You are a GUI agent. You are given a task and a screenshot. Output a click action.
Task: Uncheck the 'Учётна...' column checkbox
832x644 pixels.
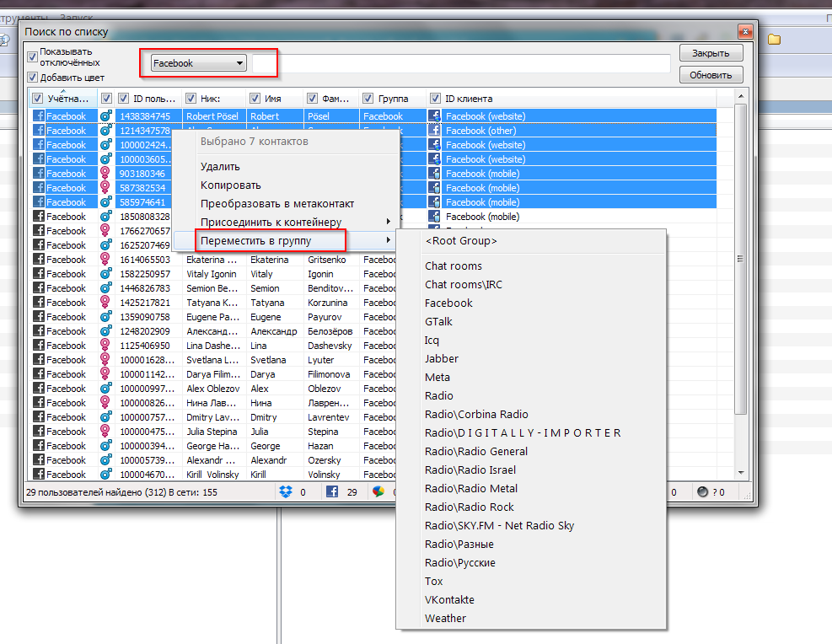tap(37, 98)
